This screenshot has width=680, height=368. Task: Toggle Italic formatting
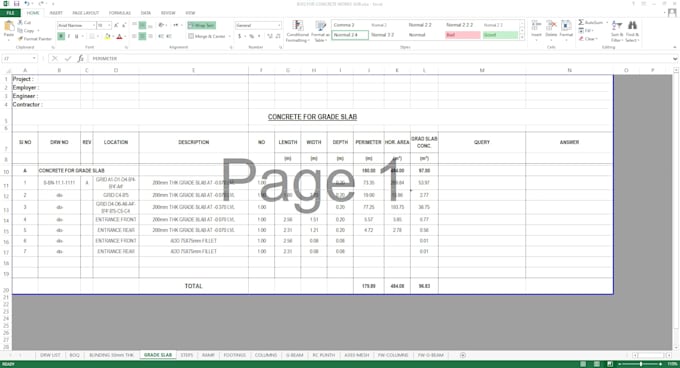pyautogui.click(x=69, y=36)
